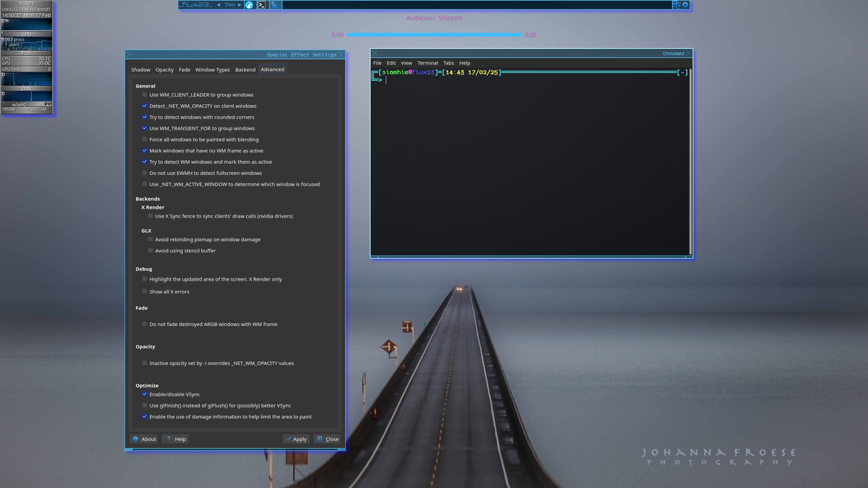The width and height of the screenshot is (868, 488).
Task: Click the Proc graph in system monitor
Action: click(x=26, y=43)
